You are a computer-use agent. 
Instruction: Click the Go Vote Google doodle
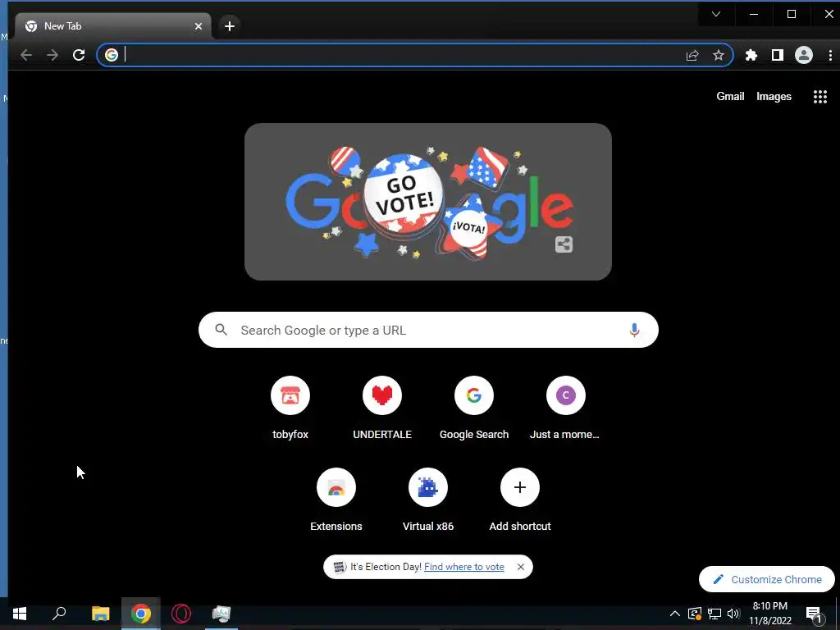(x=428, y=202)
